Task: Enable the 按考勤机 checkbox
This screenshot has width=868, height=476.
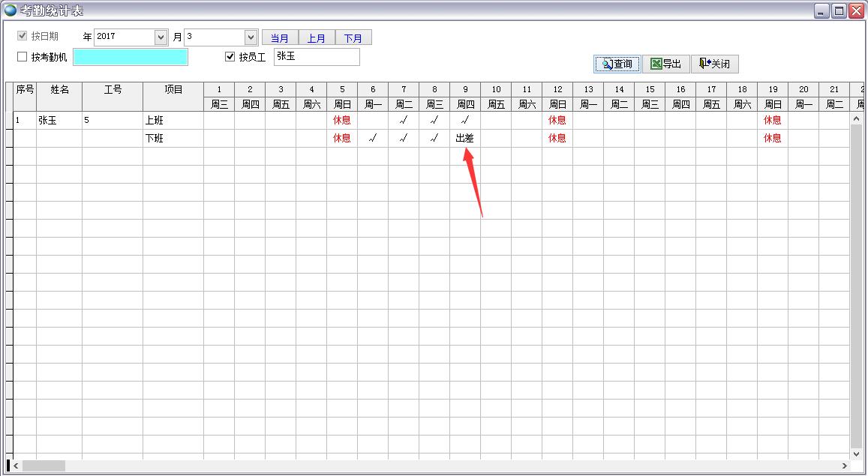Action: pos(20,57)
